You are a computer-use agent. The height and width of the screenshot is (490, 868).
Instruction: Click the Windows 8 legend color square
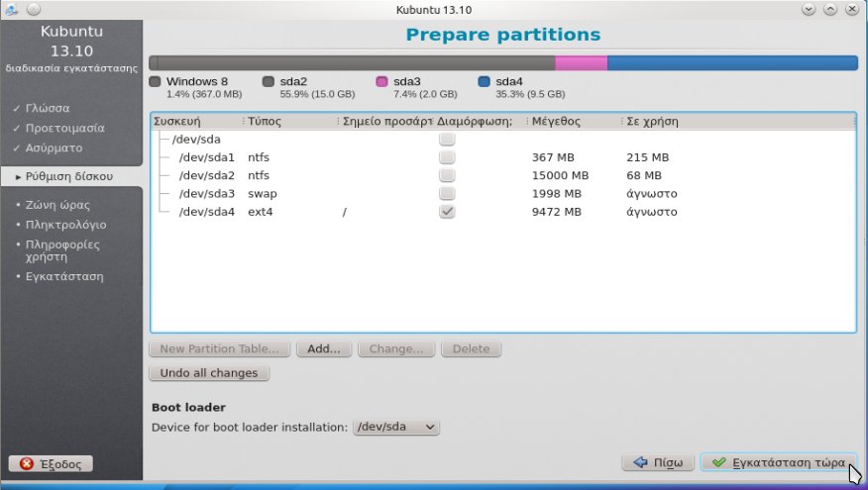click(155, 81)
